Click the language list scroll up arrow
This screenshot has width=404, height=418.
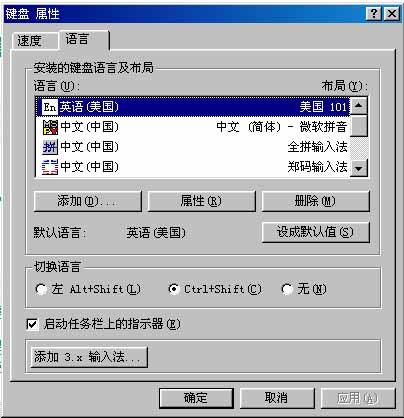tap(359, 106)
